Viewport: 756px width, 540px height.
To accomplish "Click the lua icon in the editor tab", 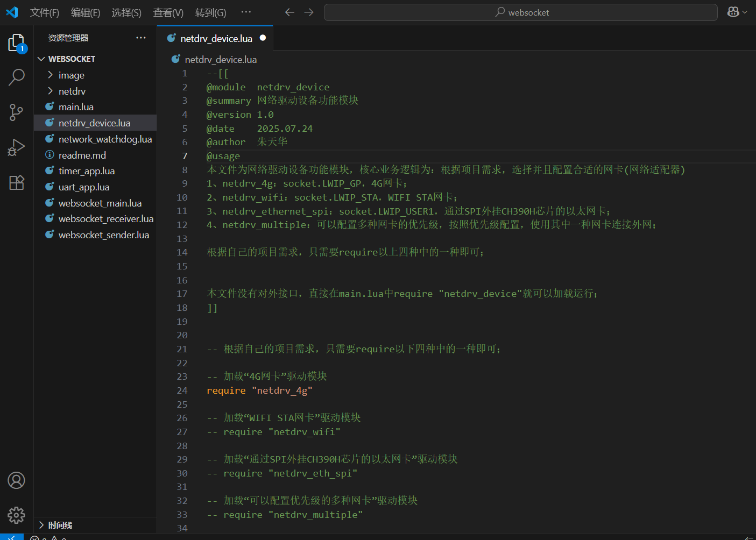I will click(x=172, y=38).
